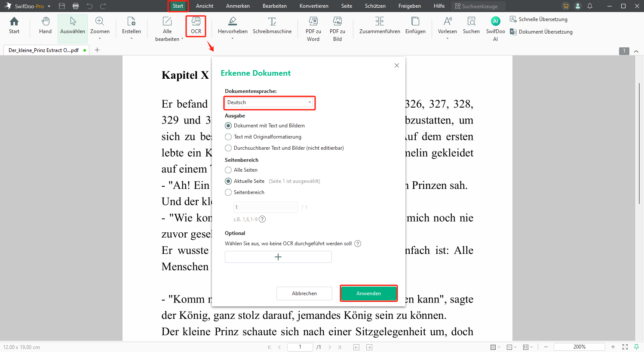Viewport: 644px width, 352px height.
Task: Toggle the fullscreen icon in status bar
Action: [x=625, y=347]
